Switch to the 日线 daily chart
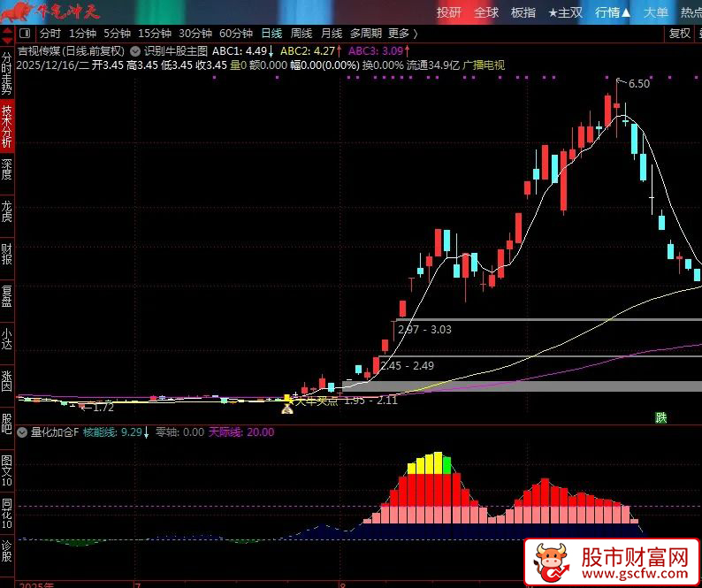The image size is (702, 588). point(271,34)
